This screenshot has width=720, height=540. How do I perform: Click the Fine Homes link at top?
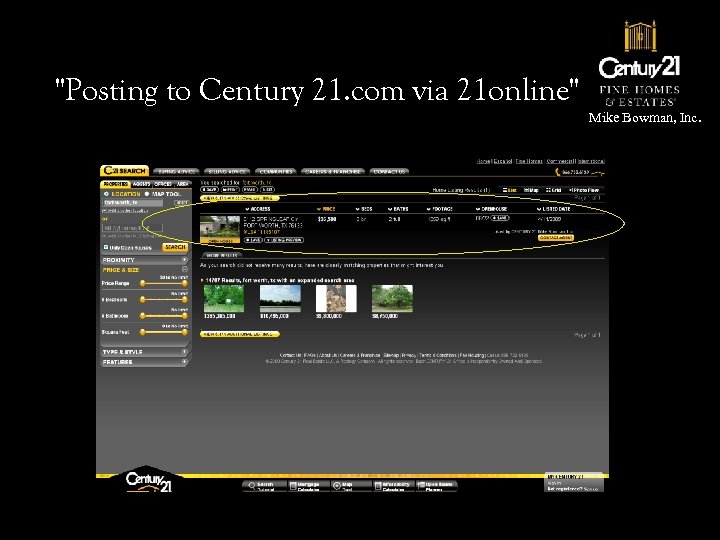tap(529, 161)
